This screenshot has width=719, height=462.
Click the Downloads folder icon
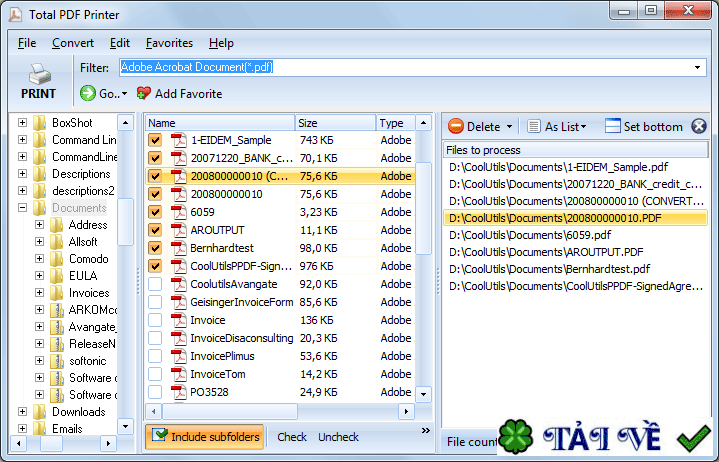click(40, 412)
